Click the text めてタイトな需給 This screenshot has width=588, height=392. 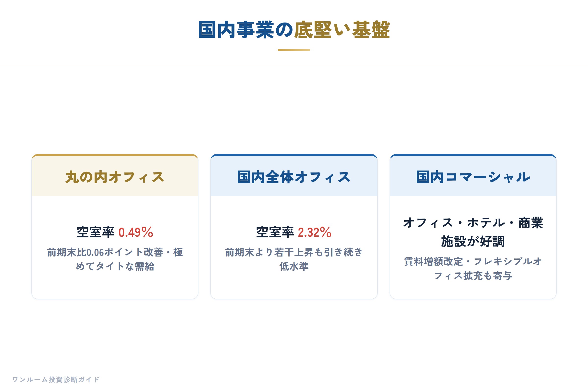(x=115, y=267)
